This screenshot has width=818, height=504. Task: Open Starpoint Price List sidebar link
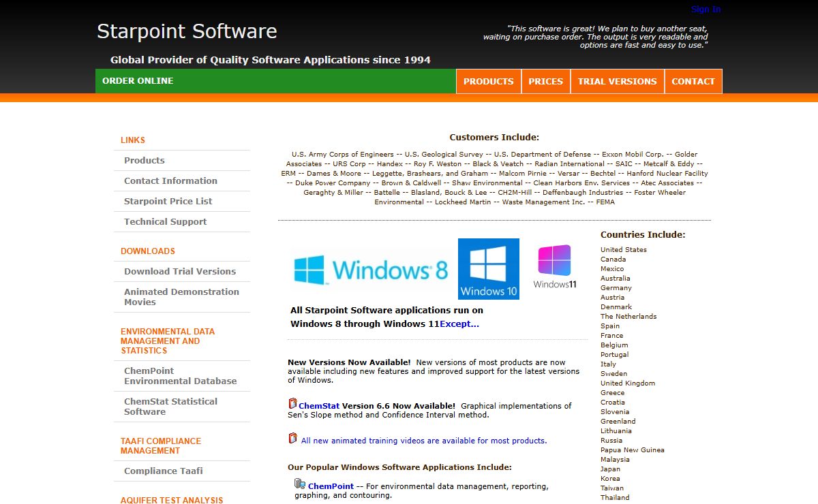click(168, 202)
